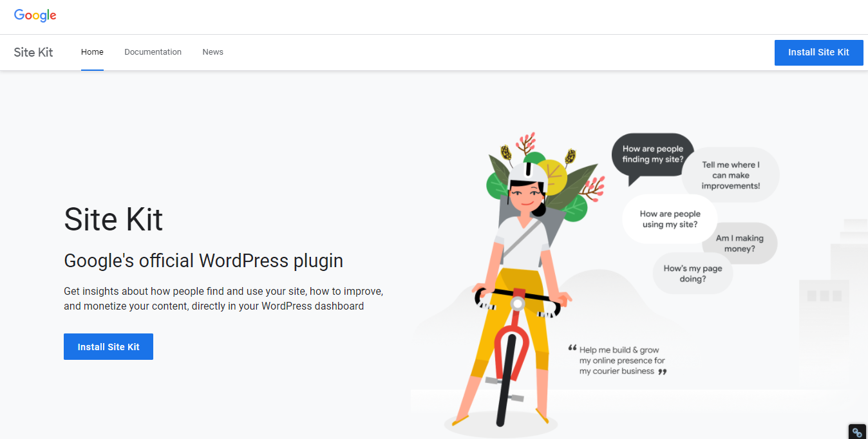This screenshot has width=868, height=439.
Task: Click "Google's official WordPress plugin" subheading
Action: pyautogui.click(x=203, y=261)
